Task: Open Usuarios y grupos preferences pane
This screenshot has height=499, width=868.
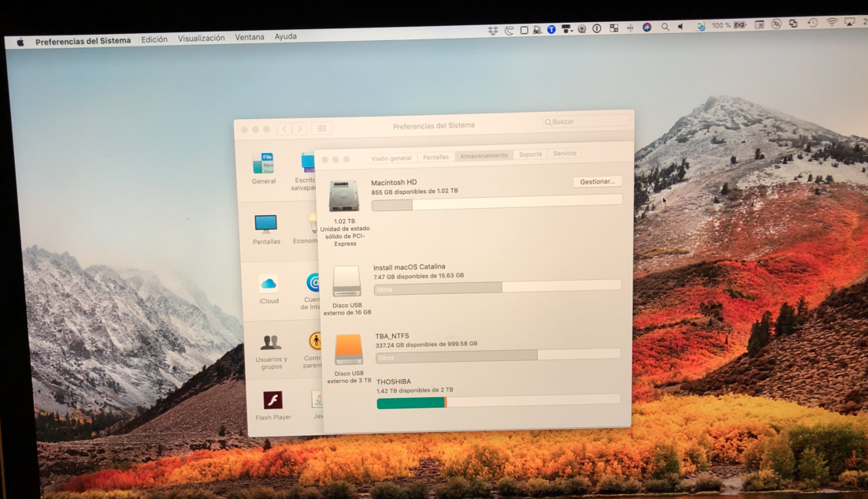Action: coord(271,352)
